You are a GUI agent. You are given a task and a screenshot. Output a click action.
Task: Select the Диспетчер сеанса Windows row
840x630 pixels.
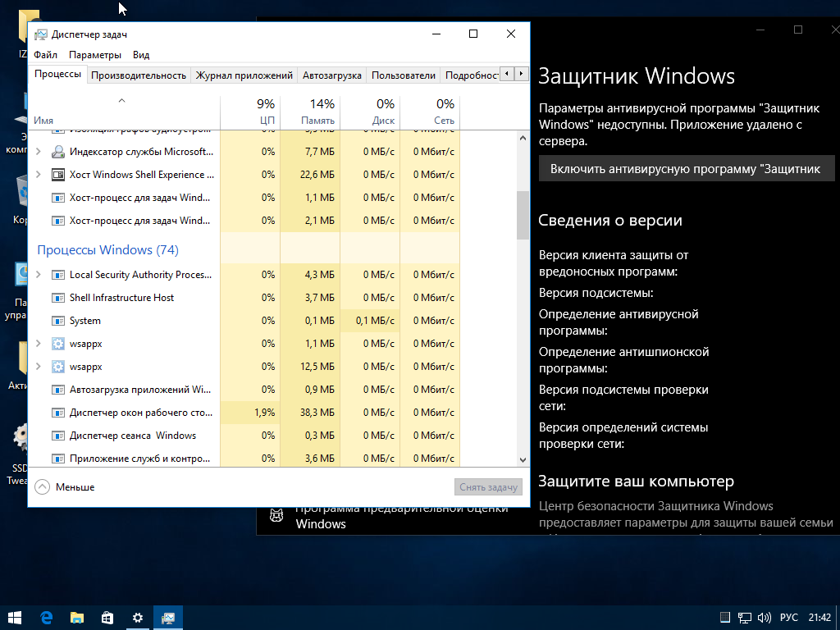[244, 436]
